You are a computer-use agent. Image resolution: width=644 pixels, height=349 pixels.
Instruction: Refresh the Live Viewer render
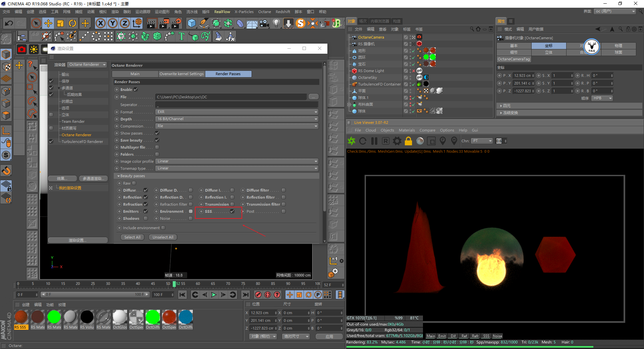pyautogui.click(x=363, y=141)
